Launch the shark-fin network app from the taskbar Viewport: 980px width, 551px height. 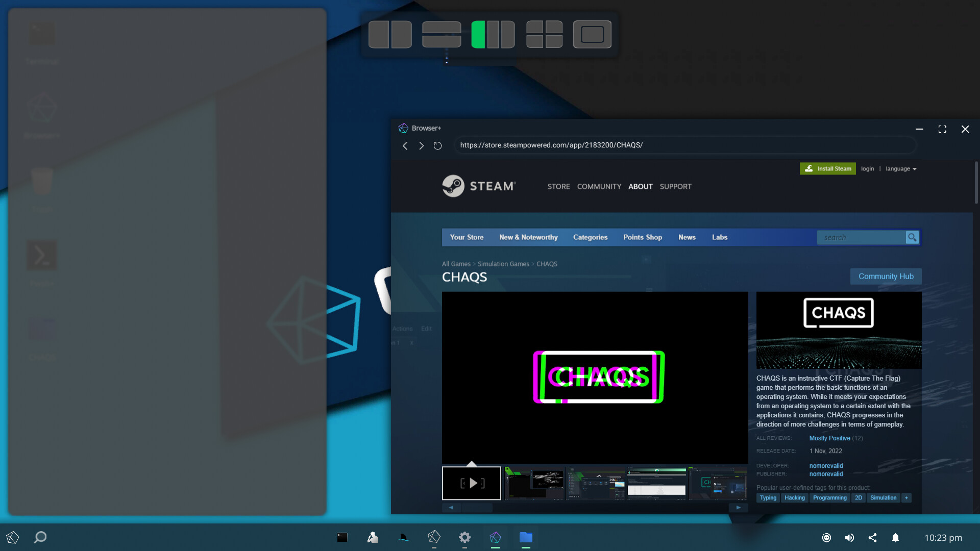403,537
